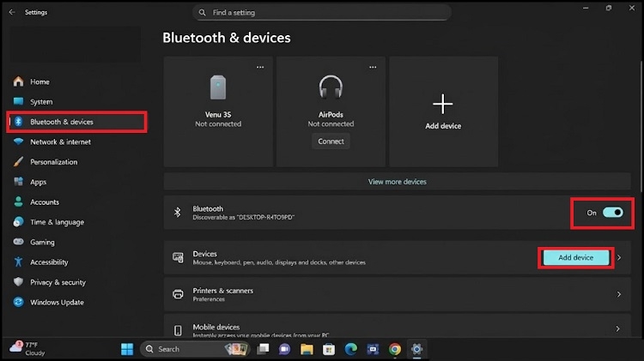Open the AirPods card options menu
644x361 pixels.
point(373,67)
